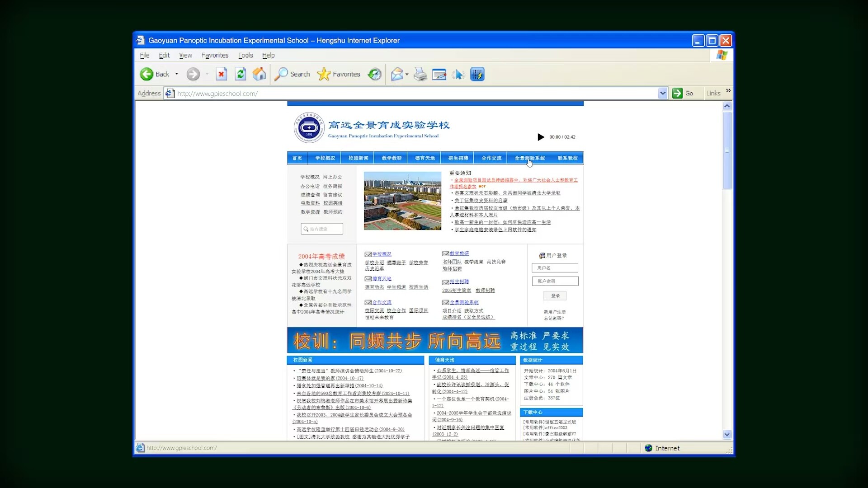Expand the Links bar chevron

tap(728, 90)
